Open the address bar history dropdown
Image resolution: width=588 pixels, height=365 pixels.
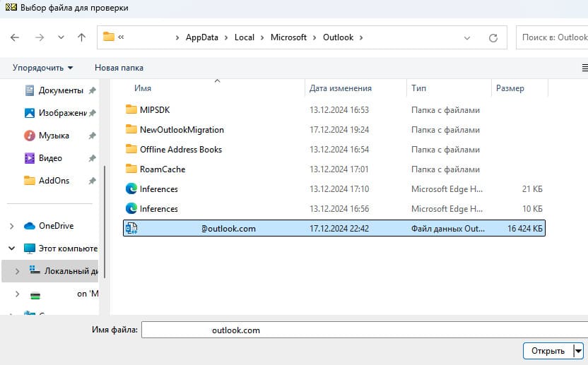(x=467, y=37)
